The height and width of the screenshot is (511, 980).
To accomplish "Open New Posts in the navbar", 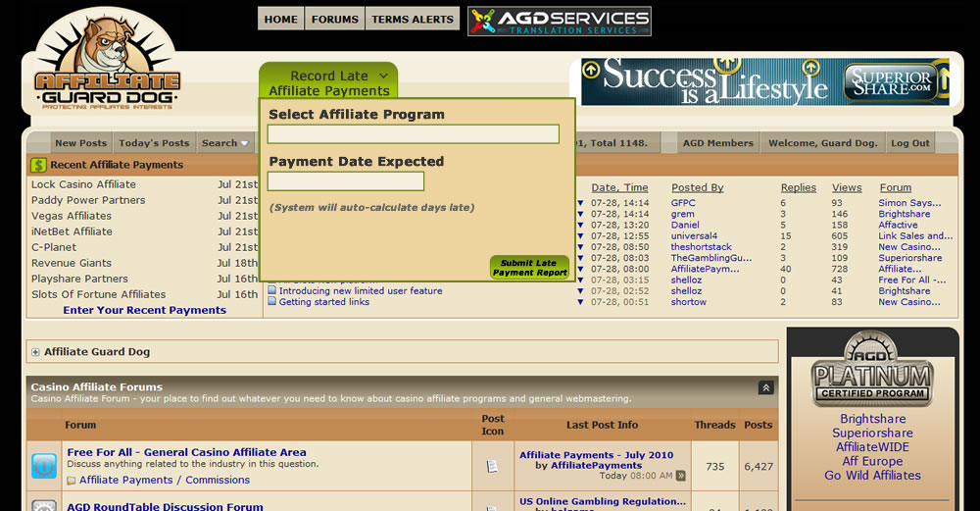I will point(80,142).
